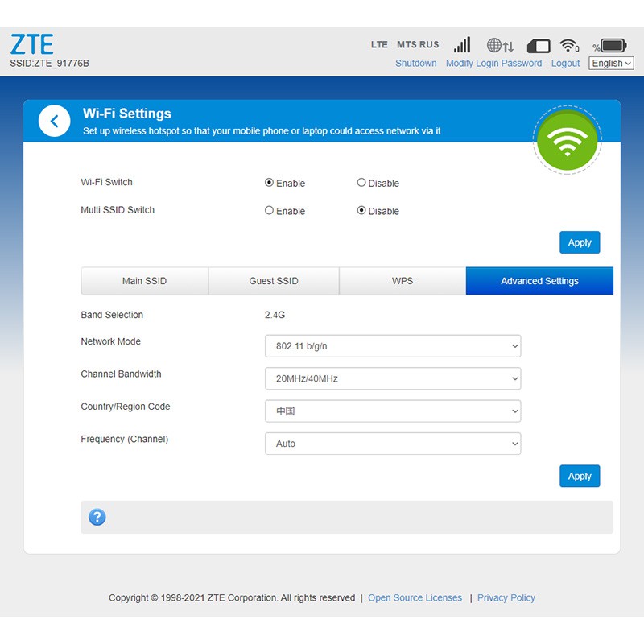
Task: Click Apply below Multi SSID Switch
Action: [x=580, y=242]
